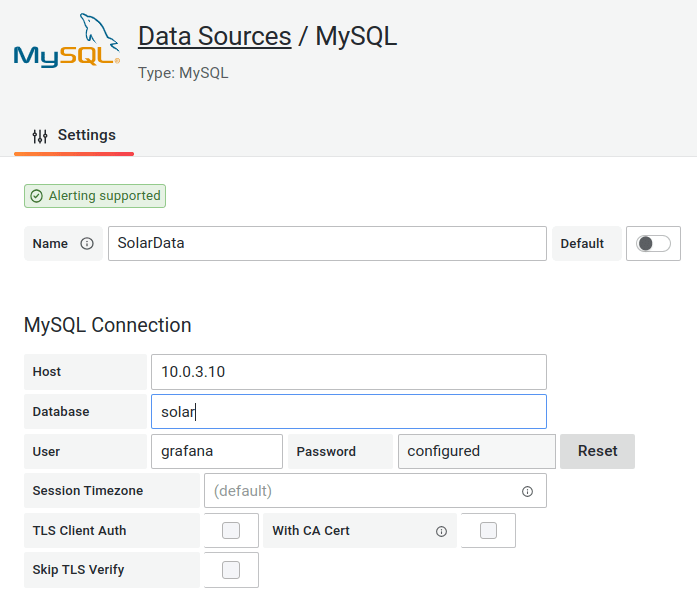Image resolution: width=697 pixels, height=615 pixels.
Task: Click the info icon in Session Timezone field
Action: tap(527, 491)
